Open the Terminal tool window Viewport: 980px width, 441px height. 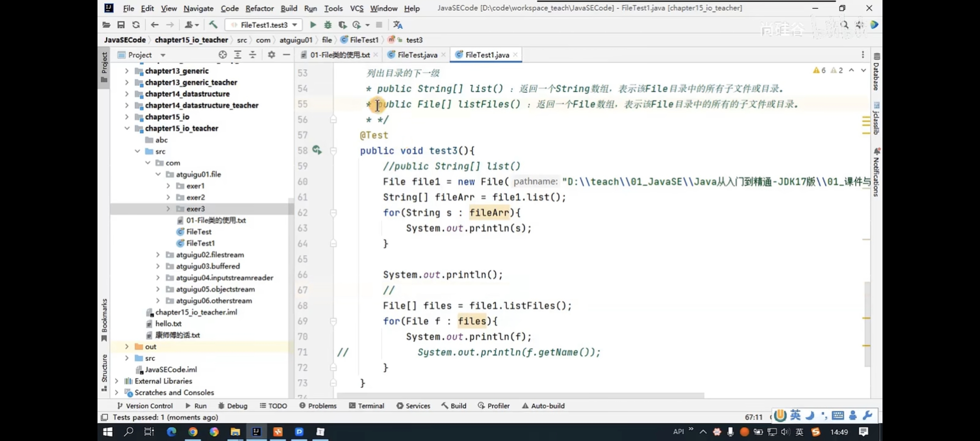pos(366,406)
